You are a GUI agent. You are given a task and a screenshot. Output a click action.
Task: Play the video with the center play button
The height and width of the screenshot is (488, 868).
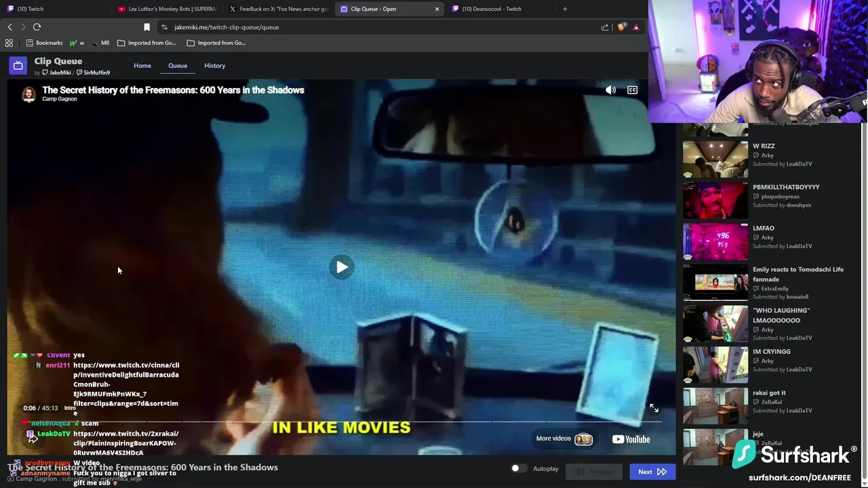[342, 267]
